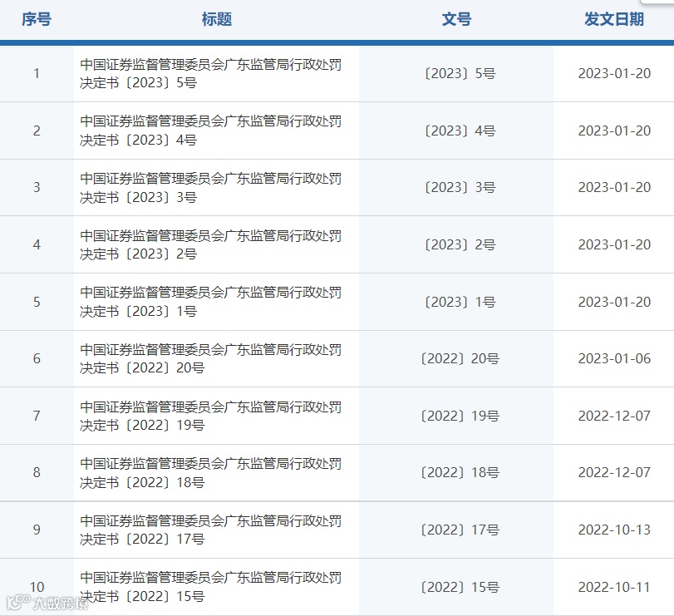Click the date cell in the 〔2022〕19号 row
This screenshot has height=616, width=674.
[614, 416]
